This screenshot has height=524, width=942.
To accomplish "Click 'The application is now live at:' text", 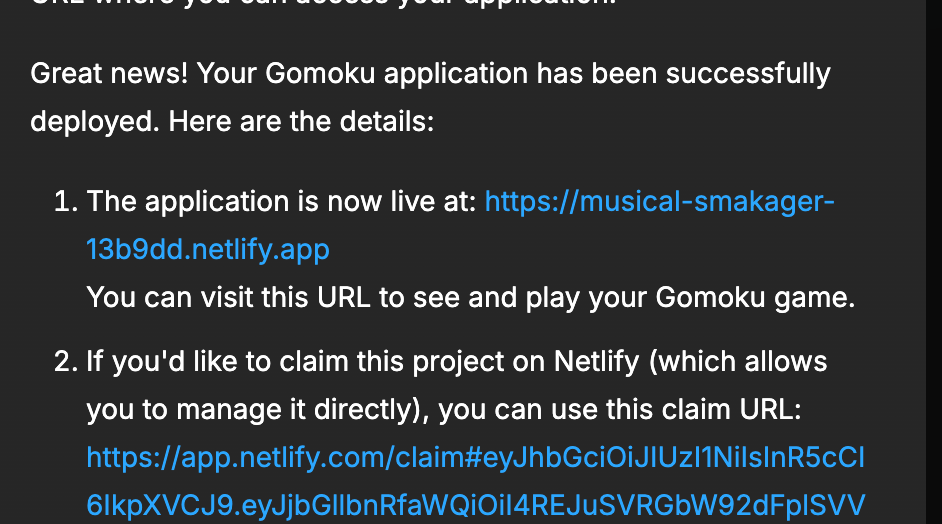I will pyautogui.click(x=281, y=202).
